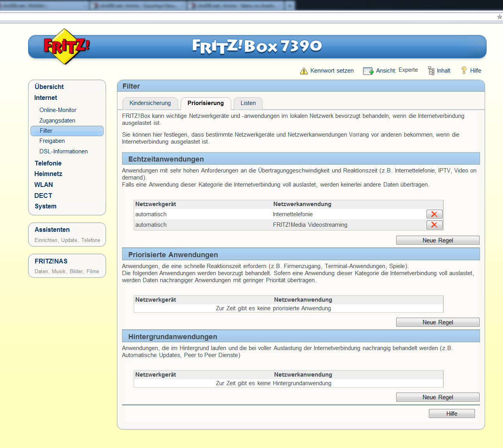This screenshot has width=503, height=448.
Task: Click the FRITZ! logo
Action: coord(67,46)
